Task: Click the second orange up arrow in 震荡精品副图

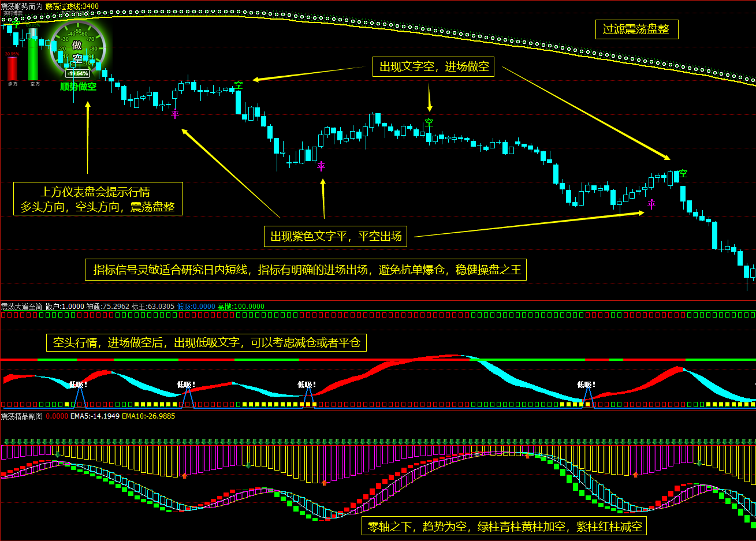Action: [324, 482]
